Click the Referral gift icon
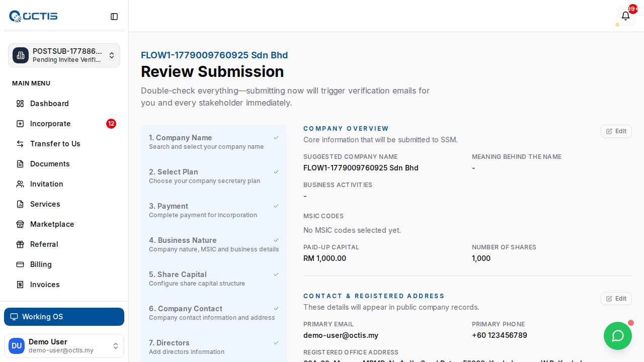The image size is (644, 362). [20, 244]
